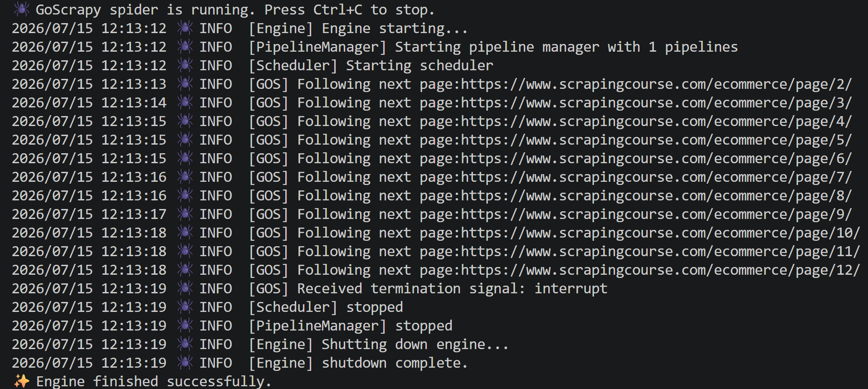Screen dimensions: 868x389
Task: Click spider icon on shutdown complete line
Action: (184, 363)
